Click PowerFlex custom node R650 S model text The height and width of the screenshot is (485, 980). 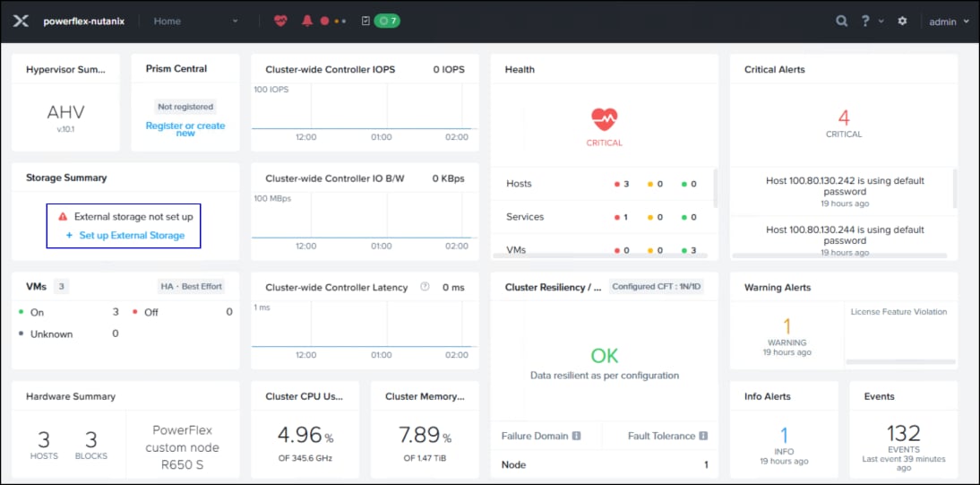click(x=183, y=447)
